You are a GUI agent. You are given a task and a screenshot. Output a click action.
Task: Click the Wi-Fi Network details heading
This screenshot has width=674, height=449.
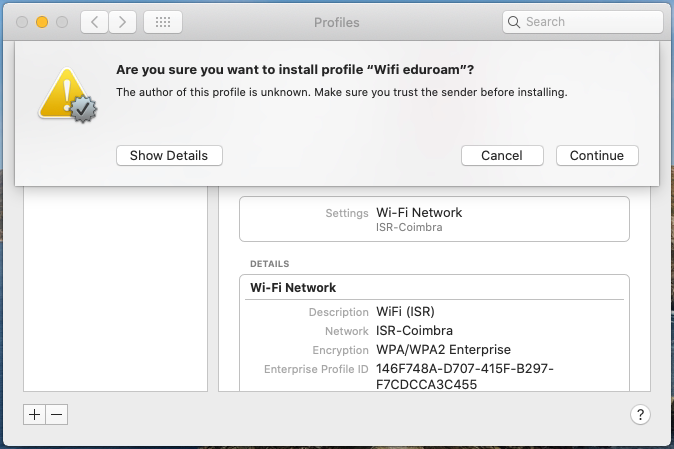293,287
